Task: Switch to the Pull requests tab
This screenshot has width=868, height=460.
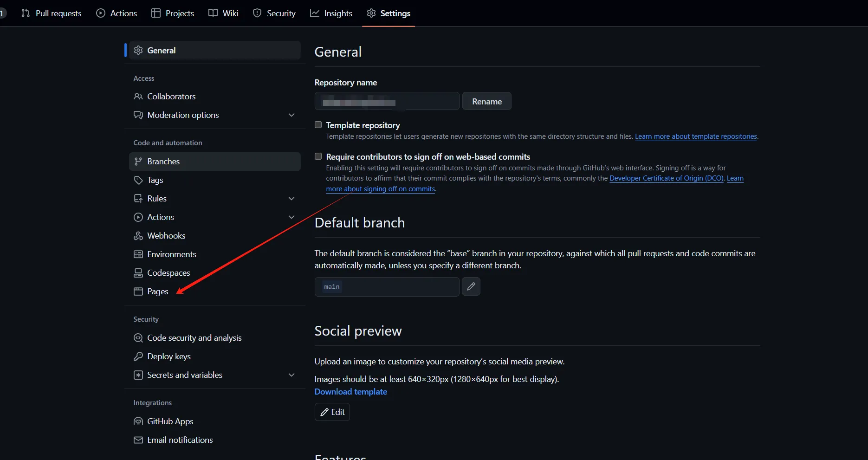Action: click(52, 13)
